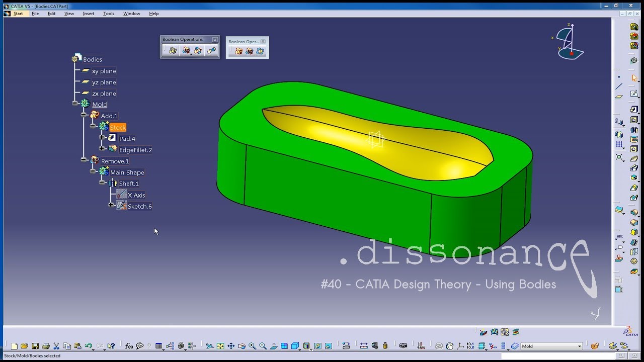Select the Rotate view tool
Screen dimensions: 644x362
tap(242, 346)
